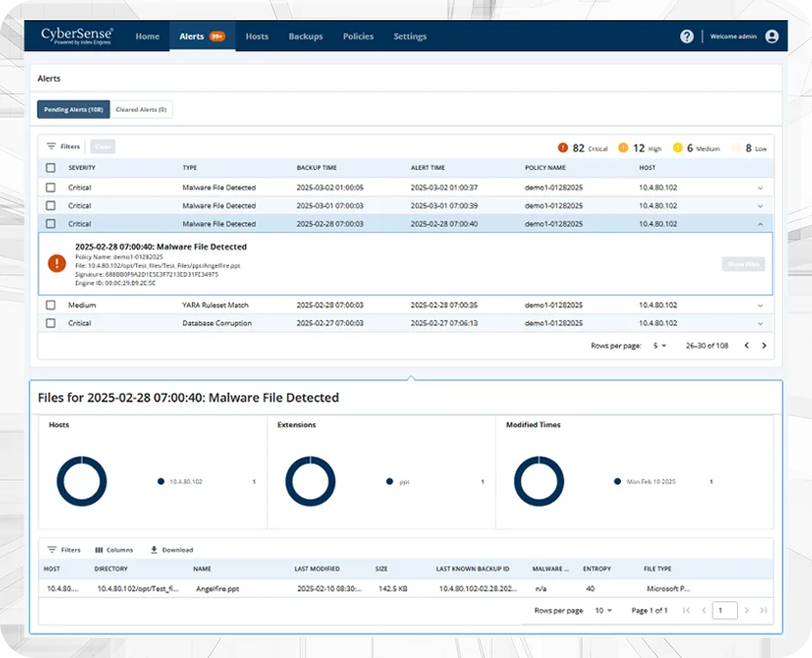Toggle the select-all checkbox in alerts header
812x658 pixels.
point(51,168)
